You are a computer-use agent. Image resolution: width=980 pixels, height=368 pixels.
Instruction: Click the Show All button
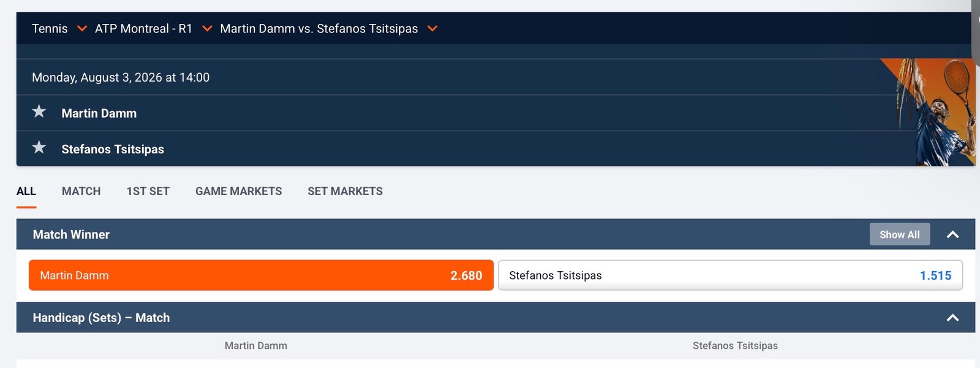click(900, 234)
